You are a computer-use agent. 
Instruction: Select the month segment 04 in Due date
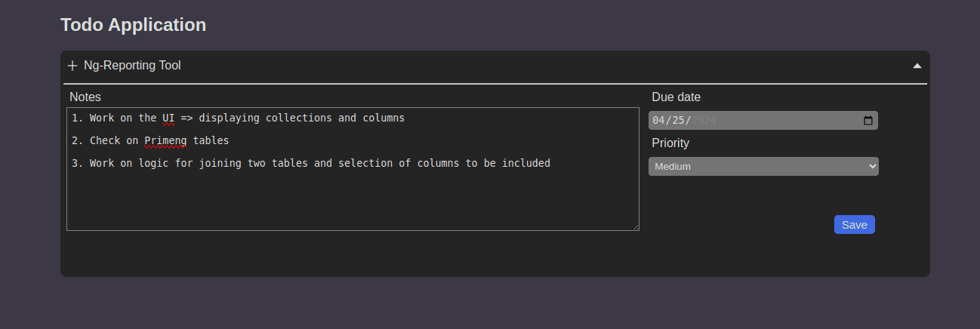658,120
